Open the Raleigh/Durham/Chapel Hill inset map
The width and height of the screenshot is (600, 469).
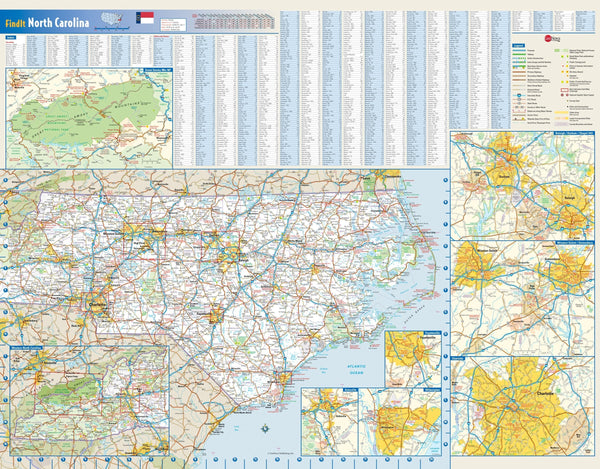pyautogui.click(x=522, y=186)
